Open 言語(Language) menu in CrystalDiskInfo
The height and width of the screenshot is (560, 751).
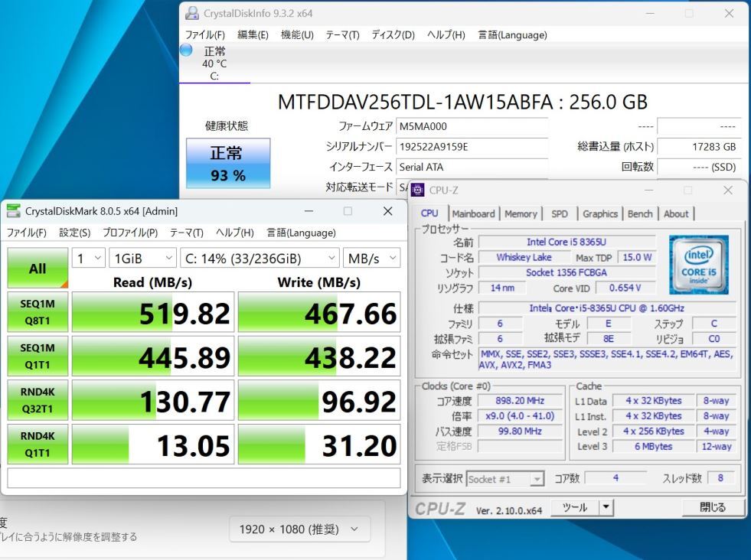tap(512, 35)
